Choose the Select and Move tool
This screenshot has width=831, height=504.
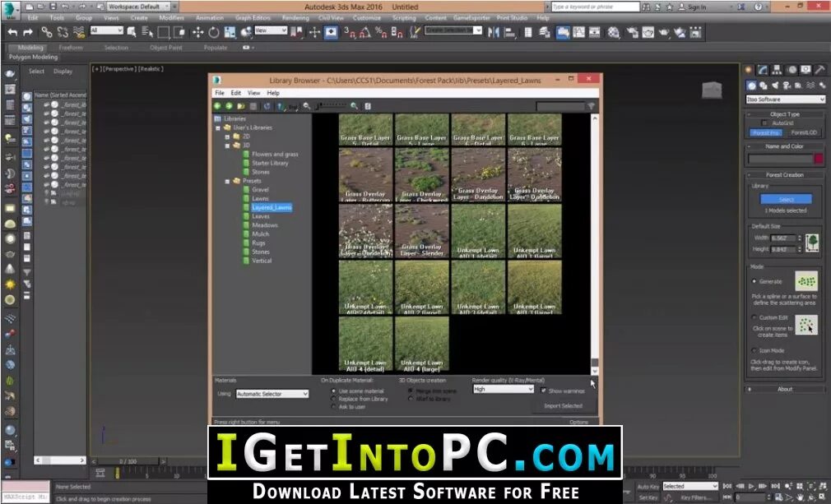[x=197, y=32]
